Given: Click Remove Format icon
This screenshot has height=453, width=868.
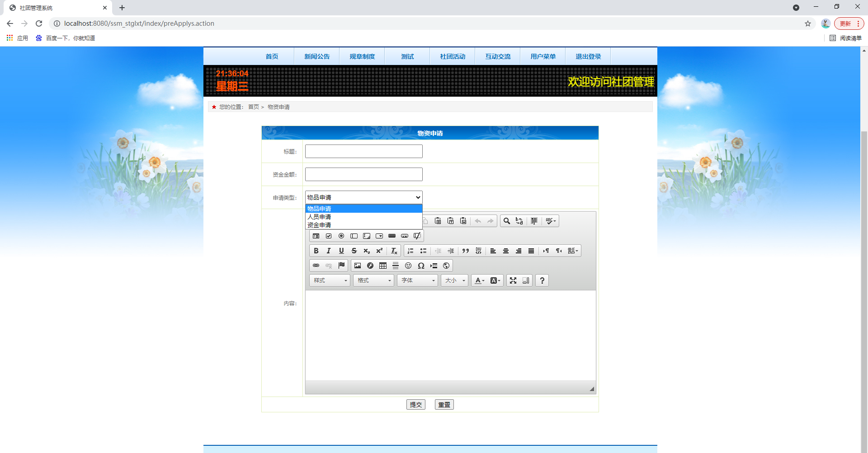Looking at the screenshot, I should (394, 251).
